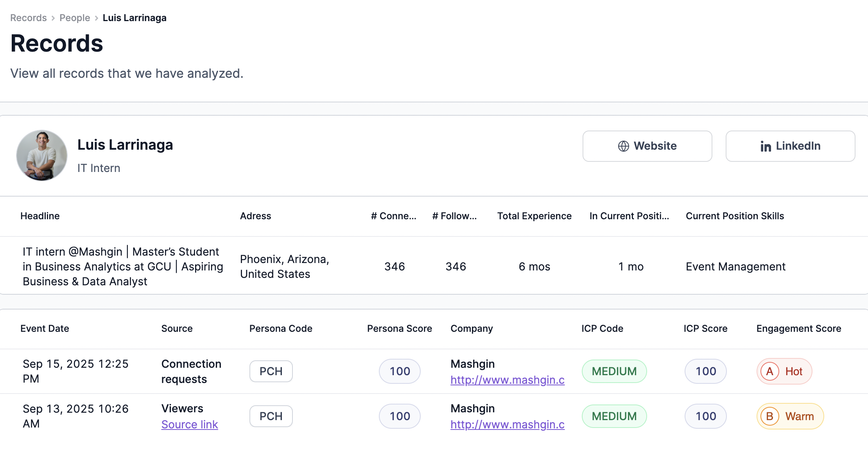Click MEDIUM ICP code in Sep 13 row
868x451 pixels.
click(614, 416)
